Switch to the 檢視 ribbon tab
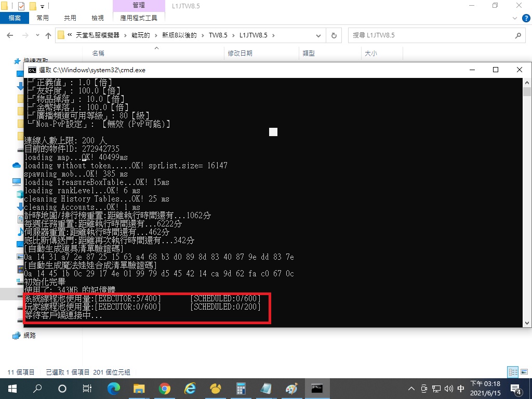This screenshot has width=532, height=399. (98, 18)
